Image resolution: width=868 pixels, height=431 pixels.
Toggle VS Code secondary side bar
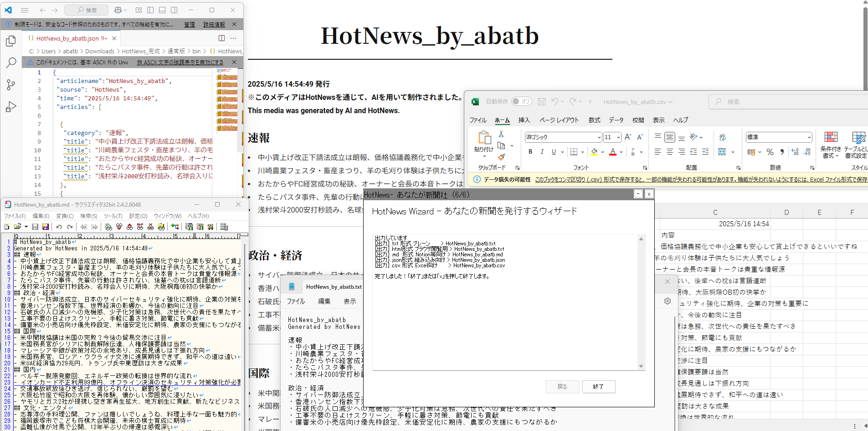point(174,10)
